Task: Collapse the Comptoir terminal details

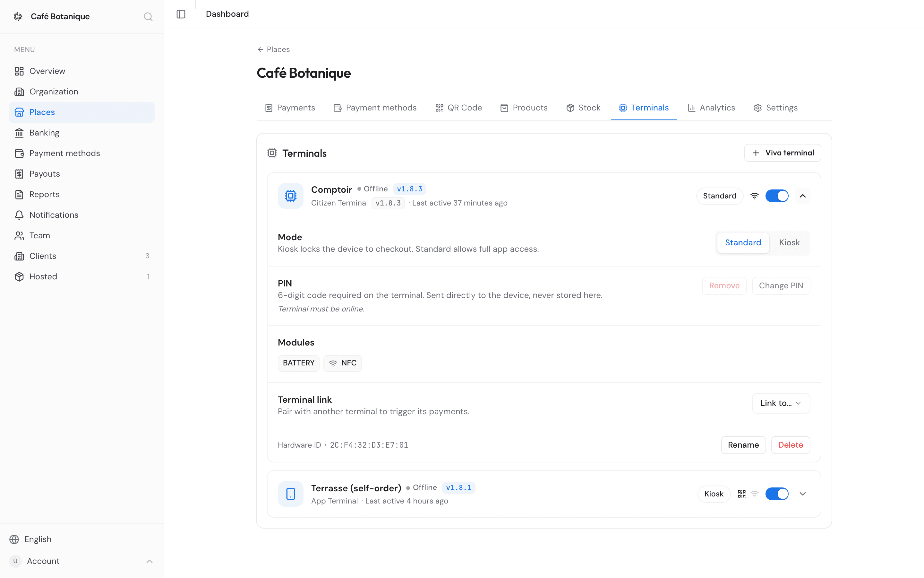Action: (x=803, y=196)
